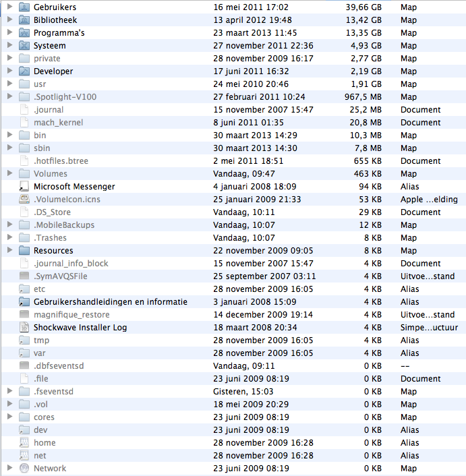Viewport: 466px width, 476px height.
Task: Click the Simpe...uctuur kind cell
Action: (x=429, y=328)
